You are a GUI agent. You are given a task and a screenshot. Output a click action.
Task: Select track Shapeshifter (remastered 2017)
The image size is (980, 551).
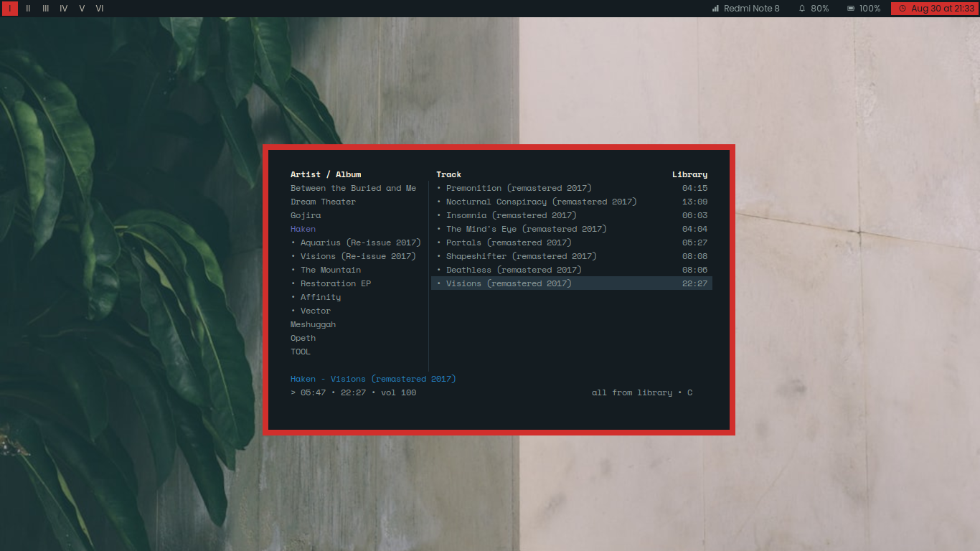[572, 256]
